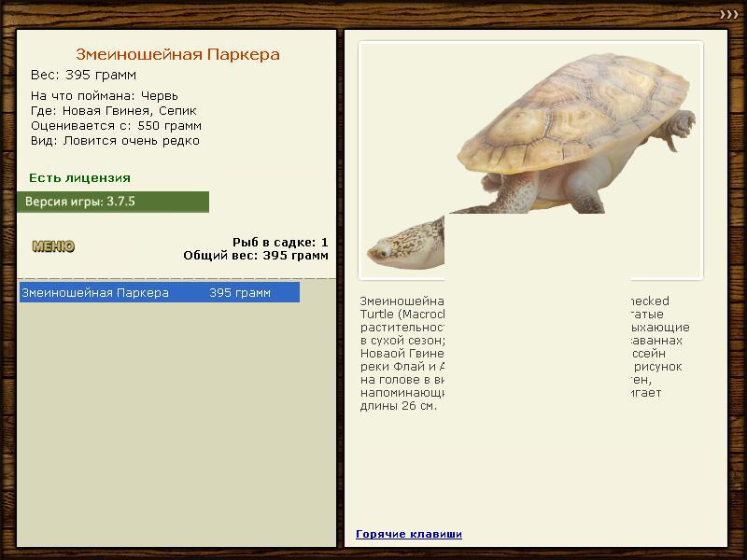Image resolution: width=747 pixels, height=560 pixels.
Task: Click the turtle head at the photo's corner
Action: (406, 245)
